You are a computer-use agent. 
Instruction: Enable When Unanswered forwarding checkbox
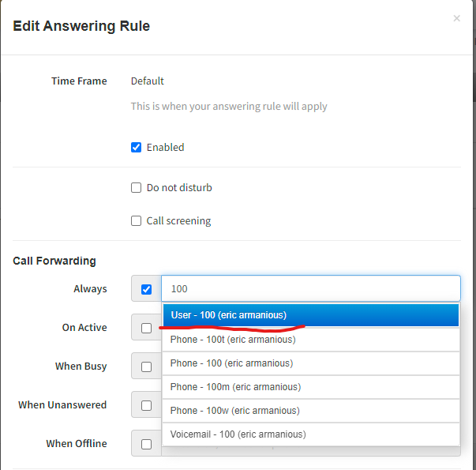coord(146,405)
